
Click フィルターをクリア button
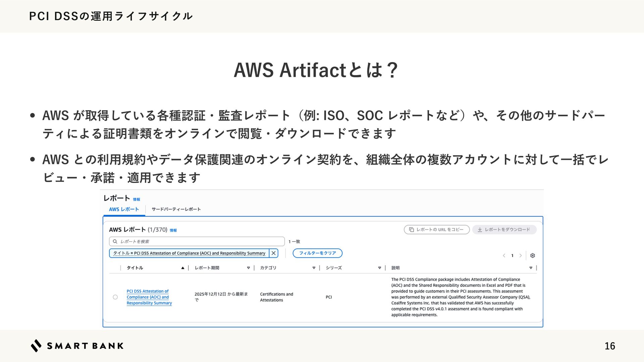pyautogui.click(x=317, y=253)
